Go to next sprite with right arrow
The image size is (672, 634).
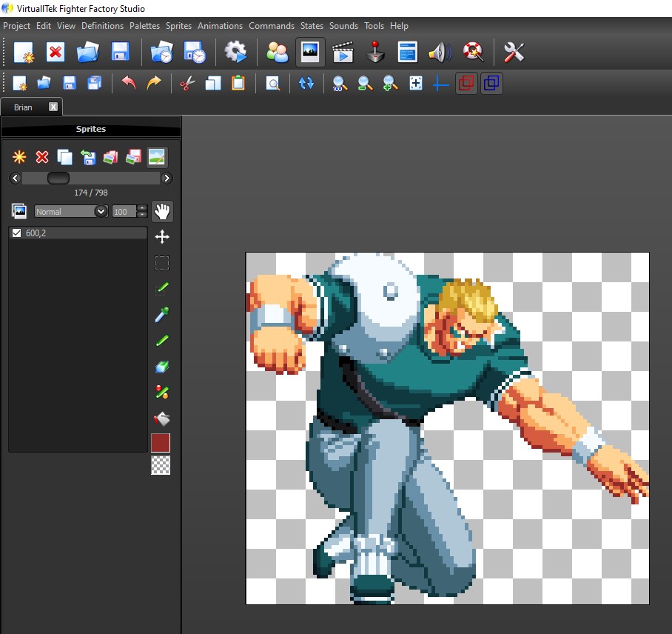pyautogui.click(x=167, y=178)
